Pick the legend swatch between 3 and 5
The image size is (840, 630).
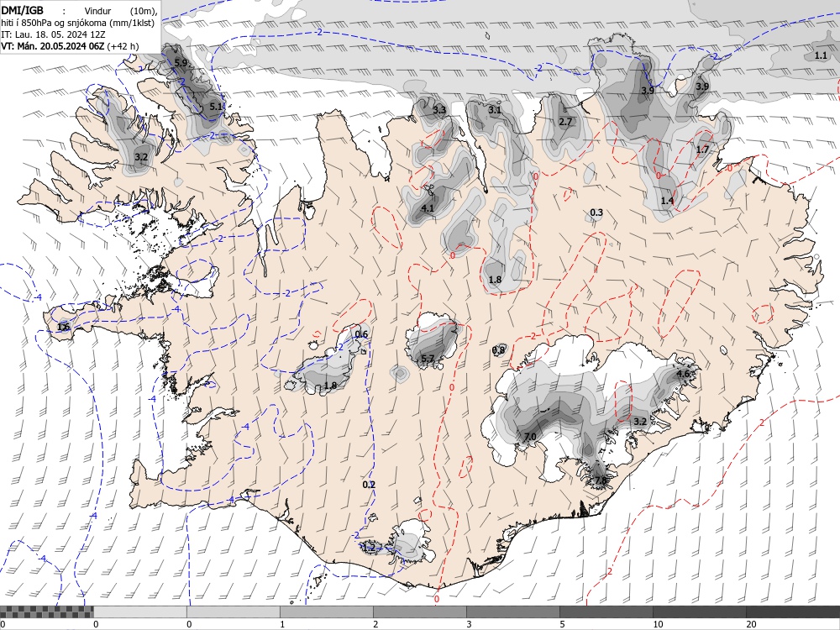[512, 612]
